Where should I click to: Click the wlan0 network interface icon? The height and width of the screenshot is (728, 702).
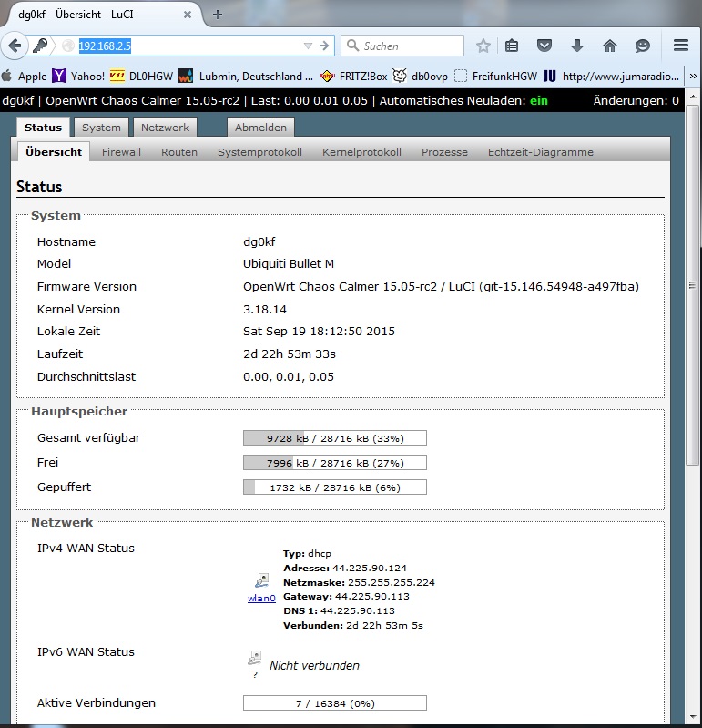(261, 580)
